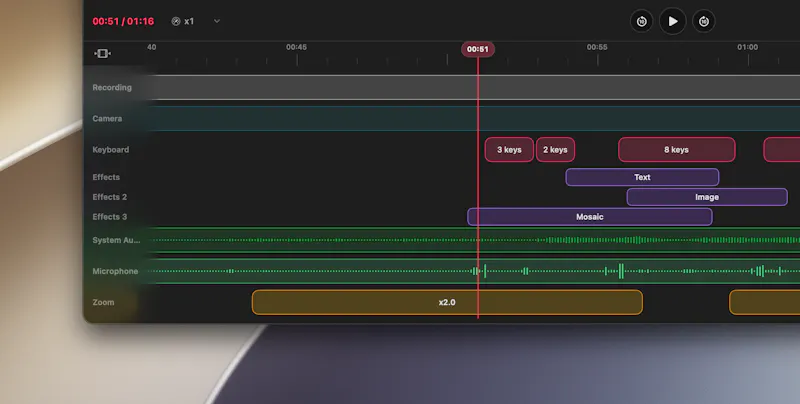Skip forward 10 seconds
Image resolution: width=800 pixels, height=404 pixels.
[704, 21]
